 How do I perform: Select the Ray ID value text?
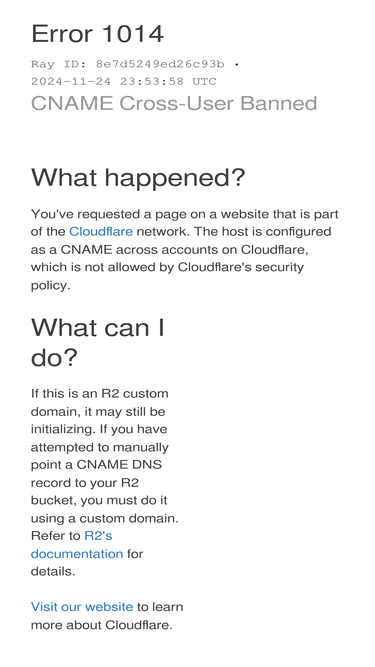tap(160, 64)
